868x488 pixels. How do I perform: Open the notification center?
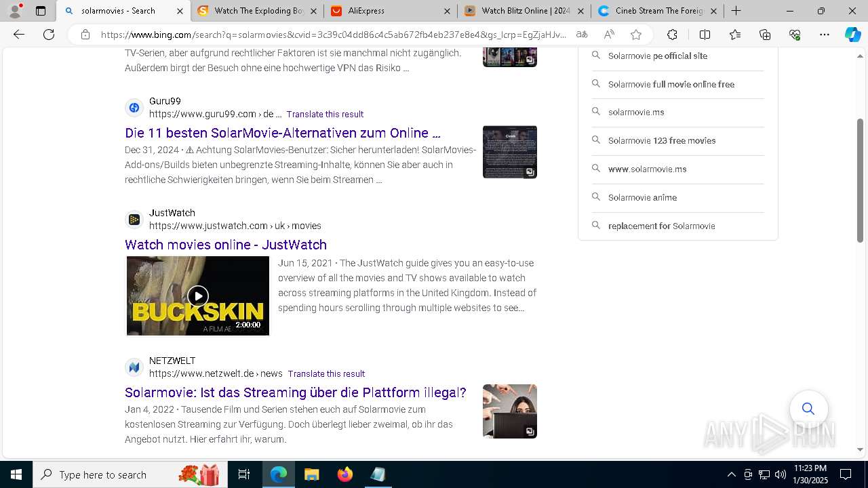[x=846, y=474]
